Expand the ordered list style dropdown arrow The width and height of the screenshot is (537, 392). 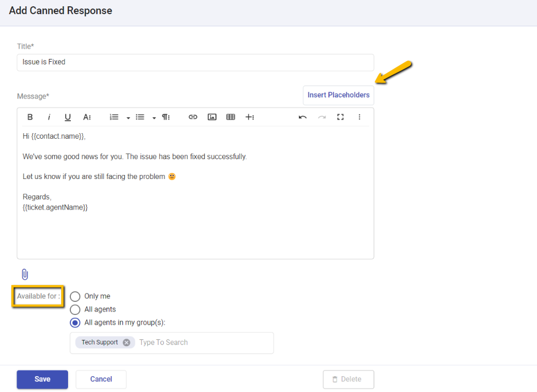(x=128, y=118)
